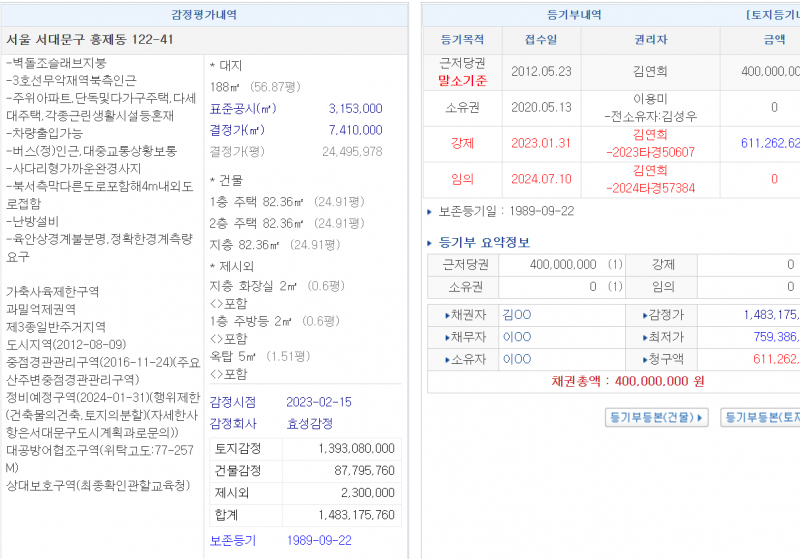Click the 제3종일반주거지역 zoning text
The width and height of the screenshot is (800, 559).
pyautogui.click(x=56, y=327)
